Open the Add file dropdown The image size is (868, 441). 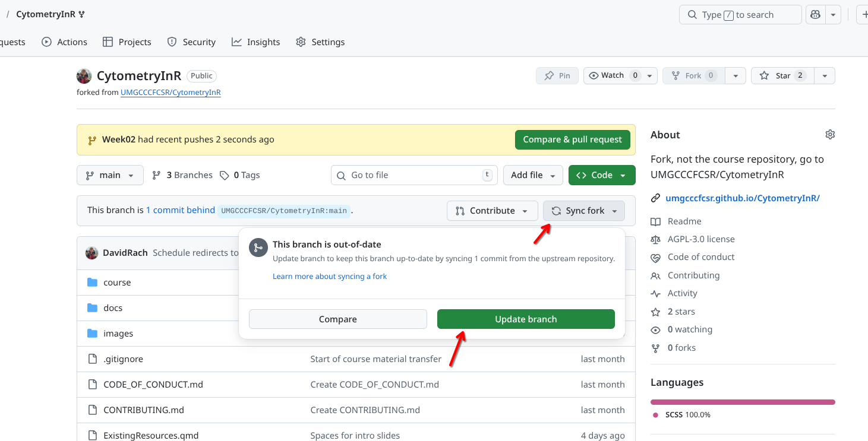coord(533,175)
